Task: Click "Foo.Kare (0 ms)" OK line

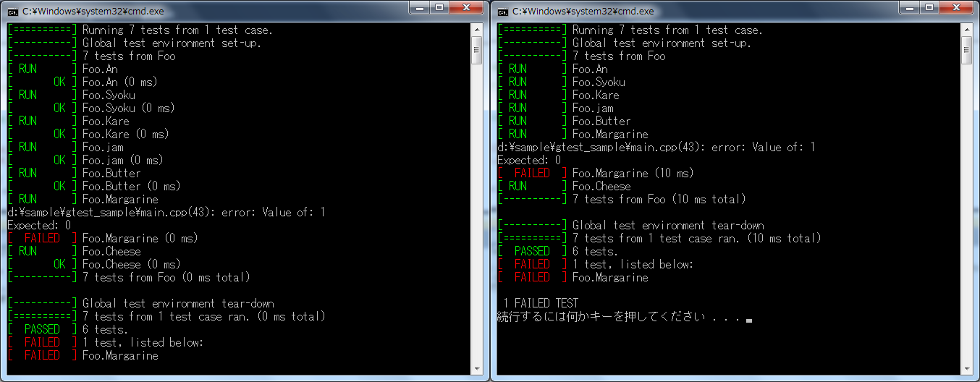Action: [x=88, y=134]
